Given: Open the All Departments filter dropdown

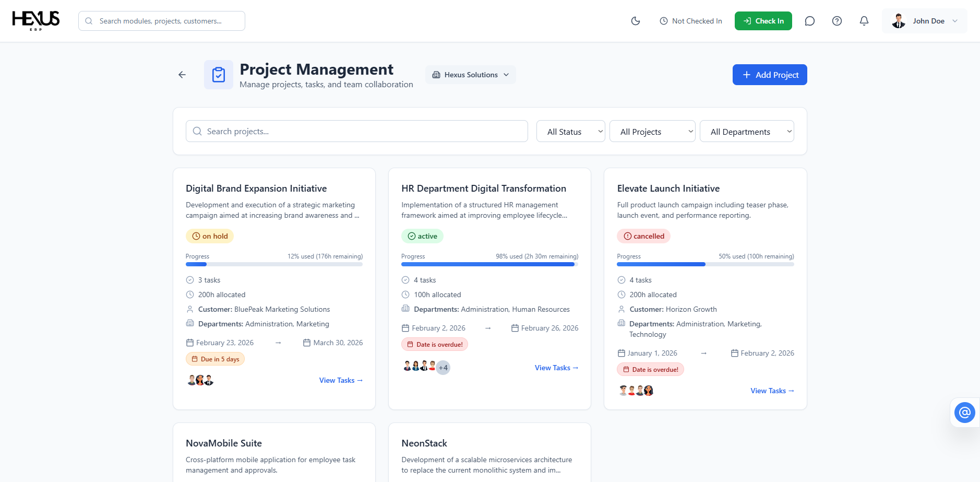Looking at the screenshot, I should (x=747, y=132).
